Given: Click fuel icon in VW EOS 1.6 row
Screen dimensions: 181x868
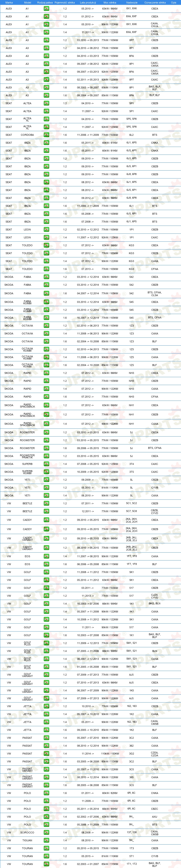Looking at the screenshot, I should coord(46,564).
